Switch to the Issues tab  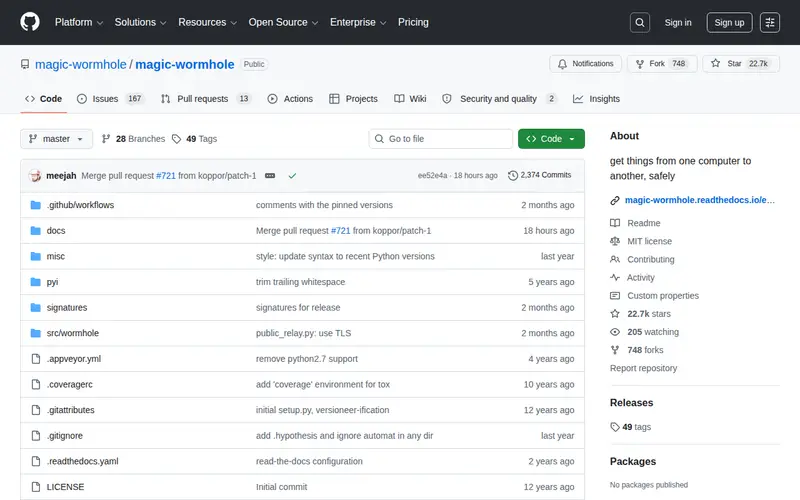[111, 98]
